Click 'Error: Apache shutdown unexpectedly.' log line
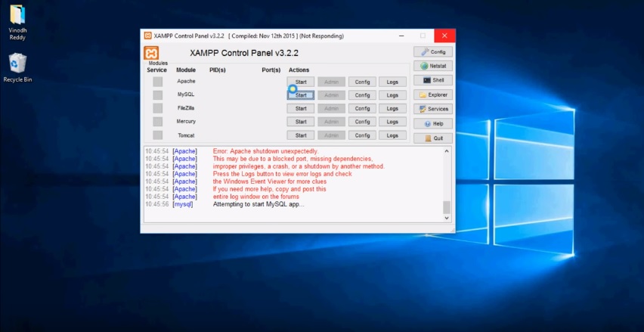This screenshot has height=332, width=644. (266, 151)
